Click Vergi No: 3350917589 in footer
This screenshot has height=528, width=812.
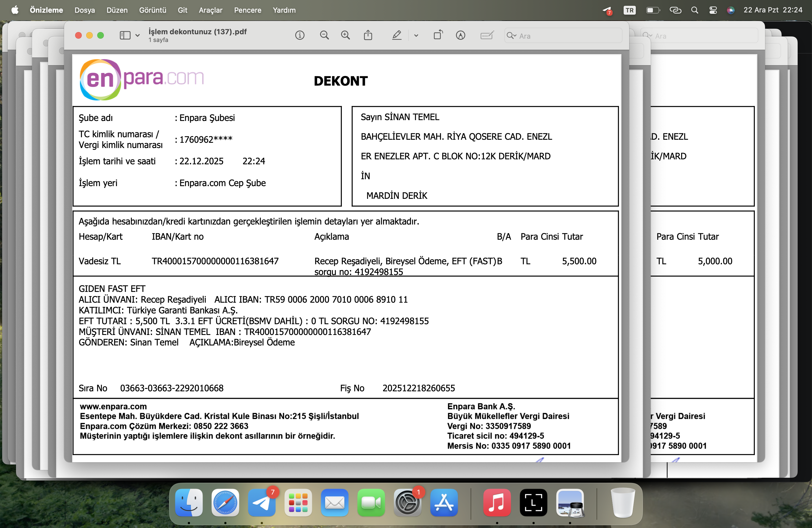489,426
